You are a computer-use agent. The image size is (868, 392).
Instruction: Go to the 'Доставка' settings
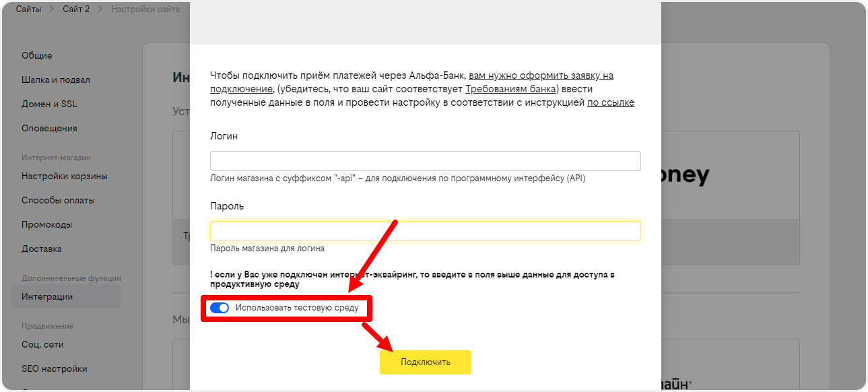tap(42, 249)
